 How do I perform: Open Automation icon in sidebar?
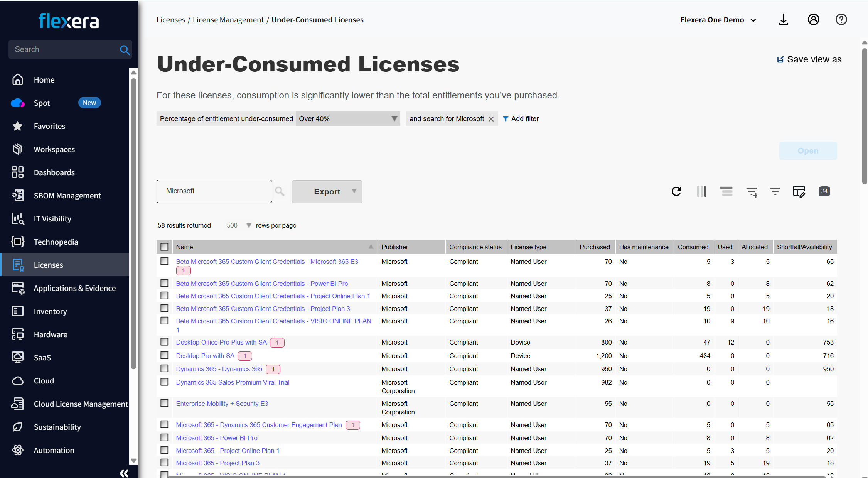pos(18,450)
